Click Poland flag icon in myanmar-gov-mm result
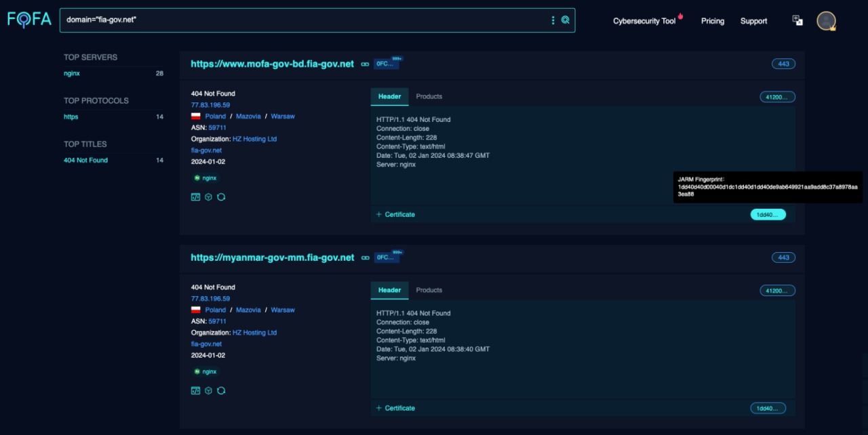This screenshot has width=868, height=435. (x=196, y=310)
